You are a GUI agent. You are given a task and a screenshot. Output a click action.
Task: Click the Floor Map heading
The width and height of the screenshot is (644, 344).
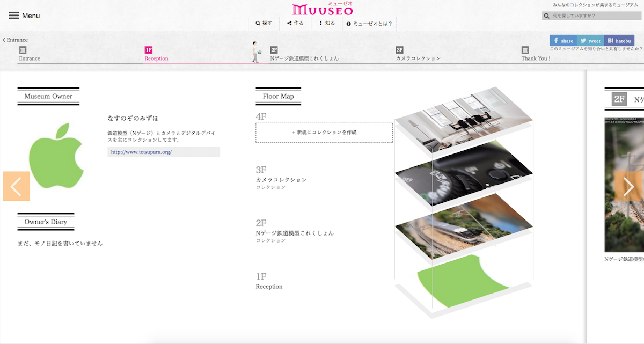[279, 97]
